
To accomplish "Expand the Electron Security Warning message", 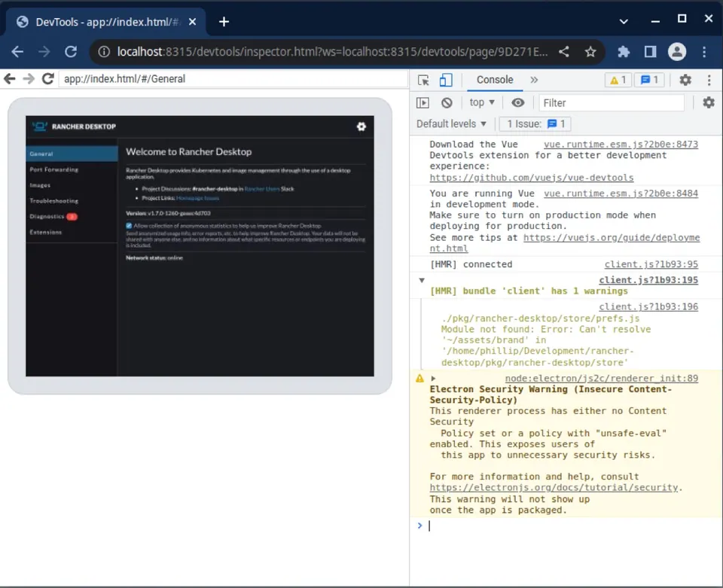I will [433, 379].
